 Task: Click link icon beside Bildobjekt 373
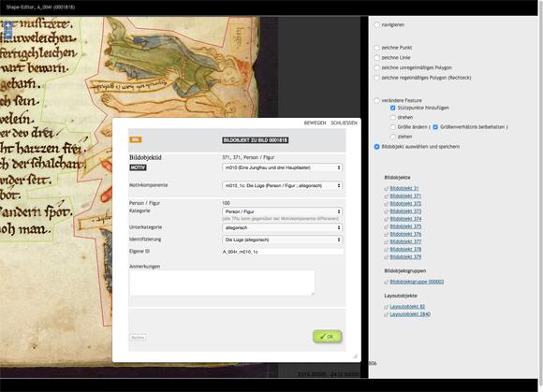386,211
